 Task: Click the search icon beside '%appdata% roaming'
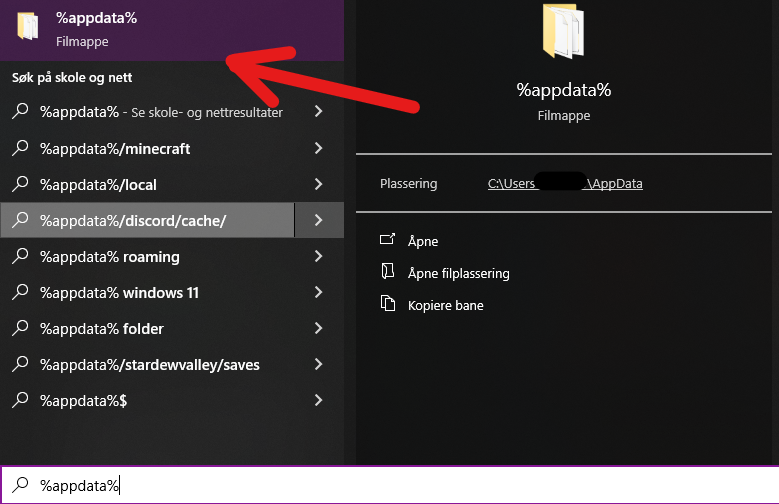click(x=20, y=256)
